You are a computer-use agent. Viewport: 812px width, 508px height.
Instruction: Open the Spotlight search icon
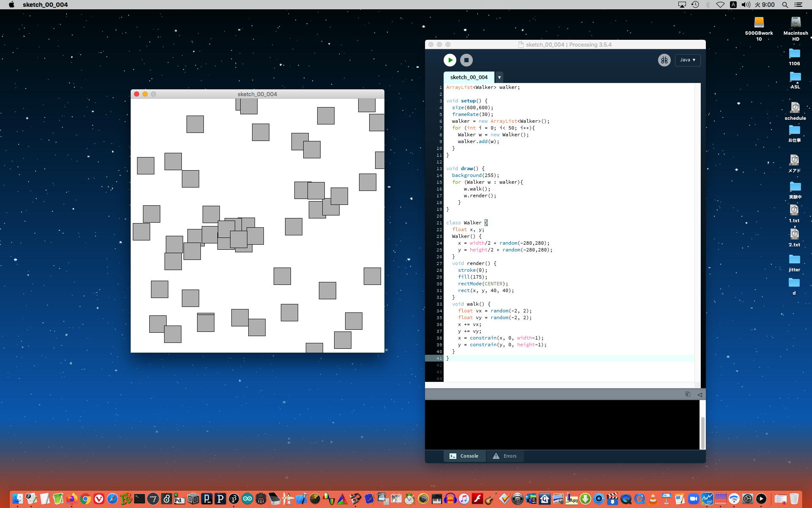[x=785, y=5]
